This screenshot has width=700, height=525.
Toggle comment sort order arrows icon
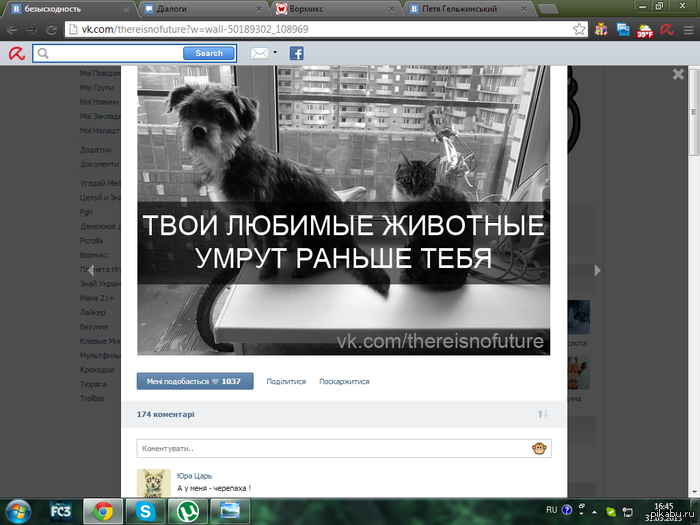point(543,414)
